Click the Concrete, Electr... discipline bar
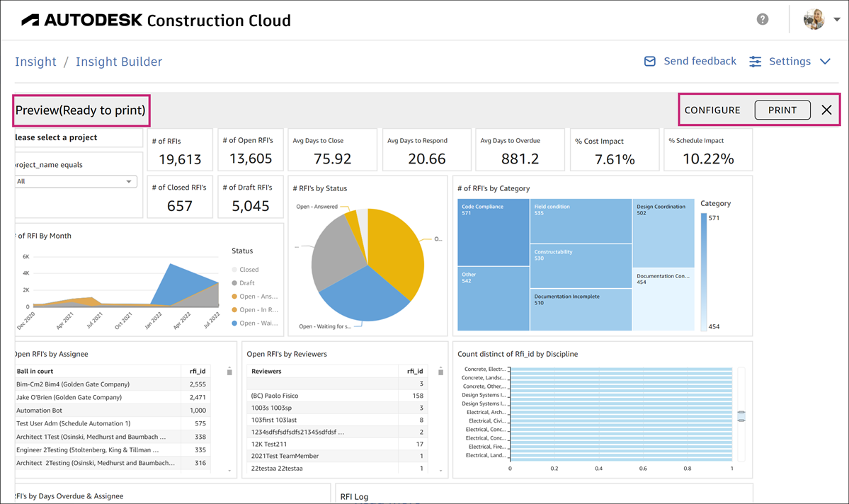This screenshot has height=504, width=849. tap(621, 370)
